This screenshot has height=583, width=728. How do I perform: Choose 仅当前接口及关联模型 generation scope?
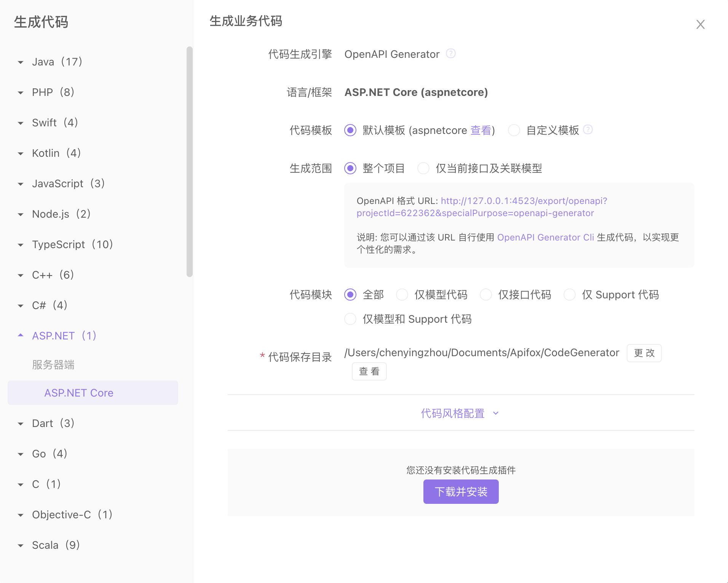(423, 168)
